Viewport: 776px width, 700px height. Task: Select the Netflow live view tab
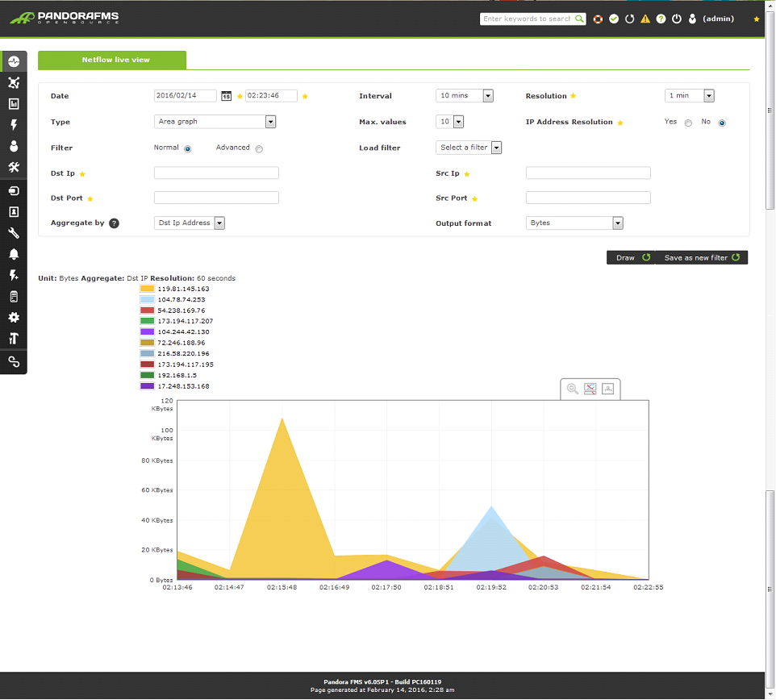coord(112,60)
